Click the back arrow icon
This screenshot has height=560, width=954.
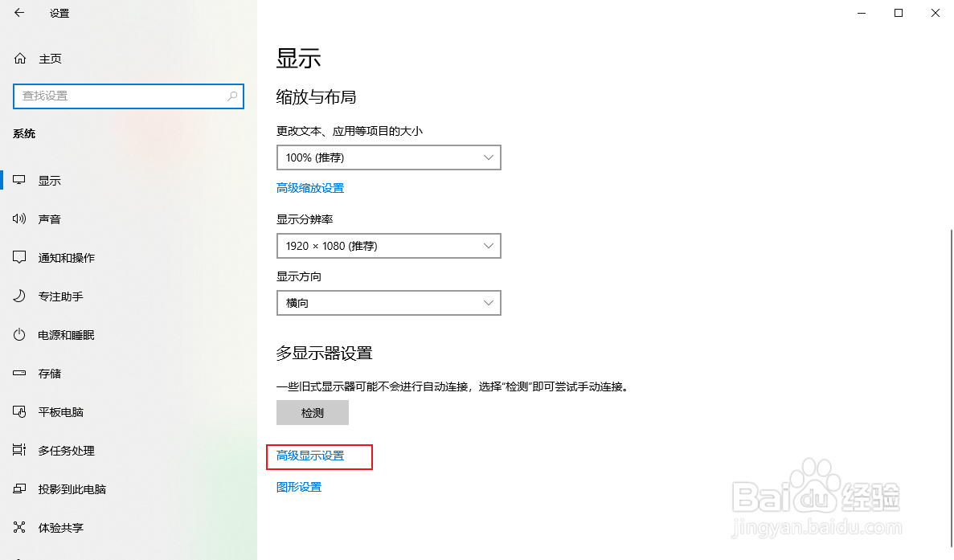(x=19, y=13)
